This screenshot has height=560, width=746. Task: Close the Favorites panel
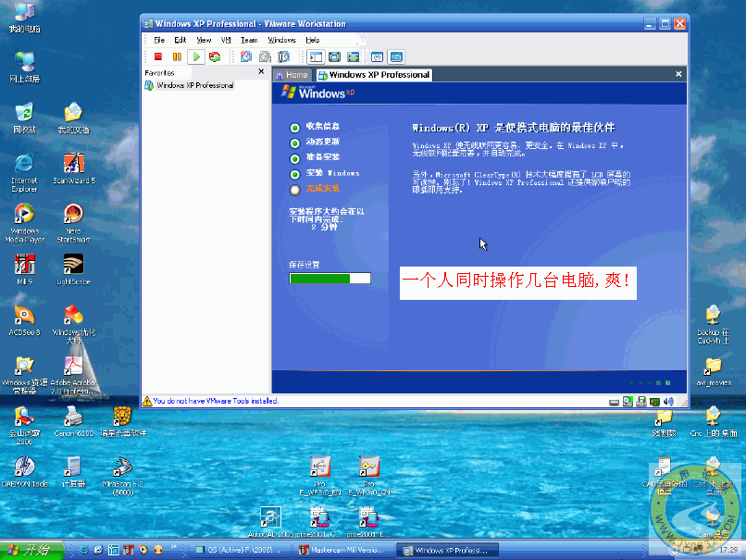[261, 72]
